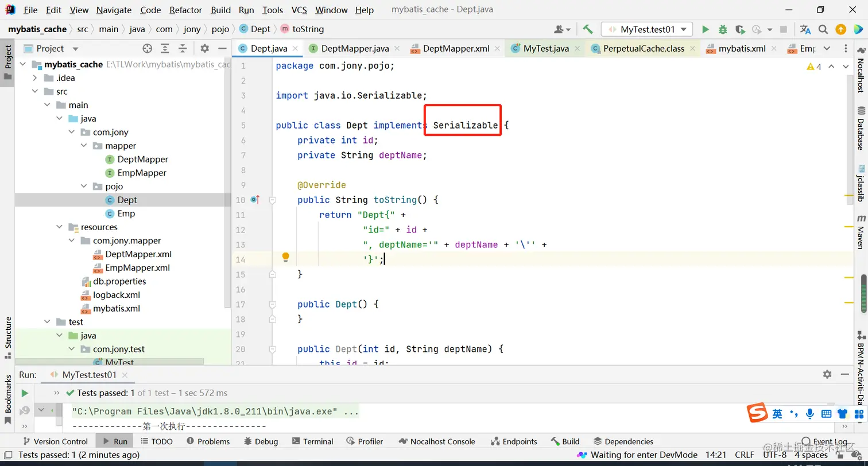Image resolution: width=868 pixels, height=466 pixels.
Task: Run with coverage using the shield icon
Action: click(x=740, y=29)
